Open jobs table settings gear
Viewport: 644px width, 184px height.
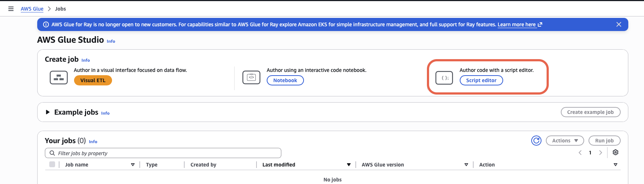point(616,152)
